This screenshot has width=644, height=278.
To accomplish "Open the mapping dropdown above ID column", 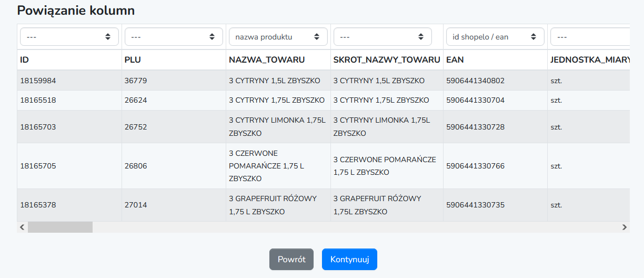I will [69, 37].
